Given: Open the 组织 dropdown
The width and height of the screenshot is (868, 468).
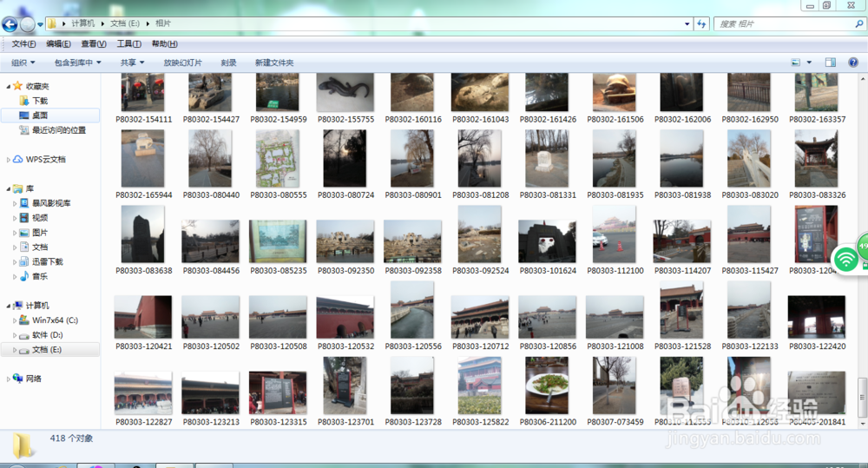Looking at the screenshot, I should (x=23, y=63).
